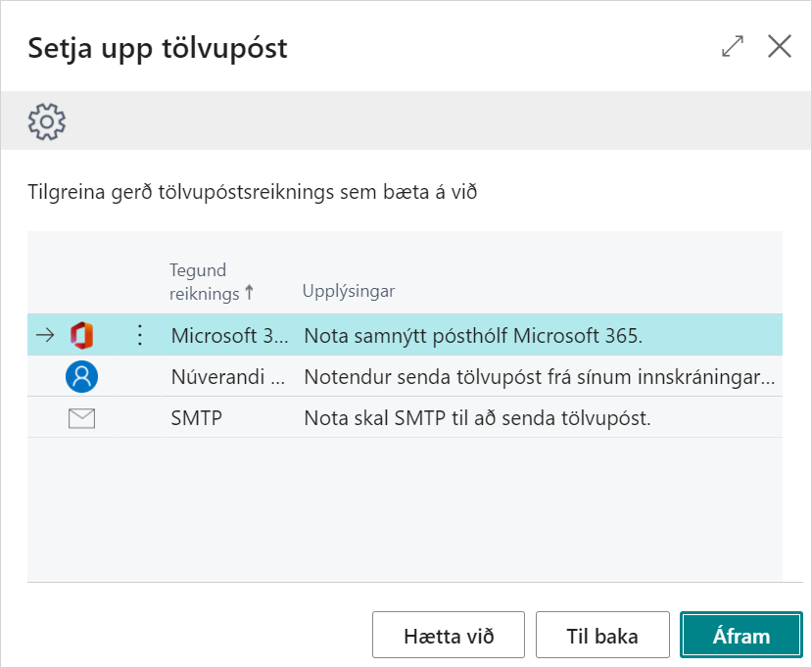Click the Notendur senda tölvupóst description text

539,377
